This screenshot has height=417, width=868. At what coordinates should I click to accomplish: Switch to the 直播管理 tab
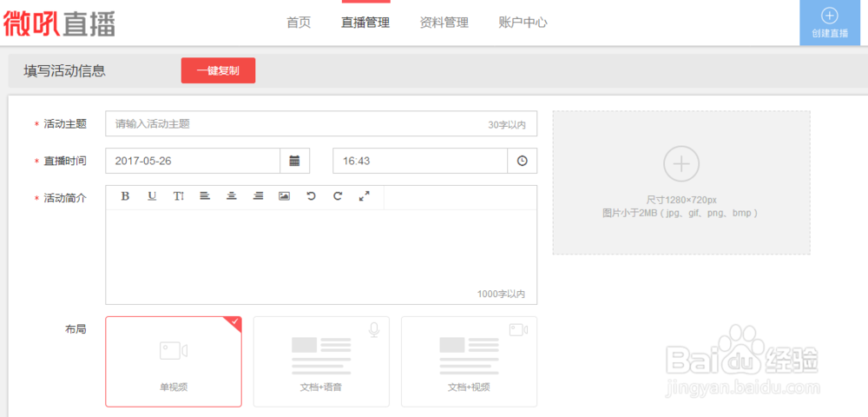coord(365,23)
